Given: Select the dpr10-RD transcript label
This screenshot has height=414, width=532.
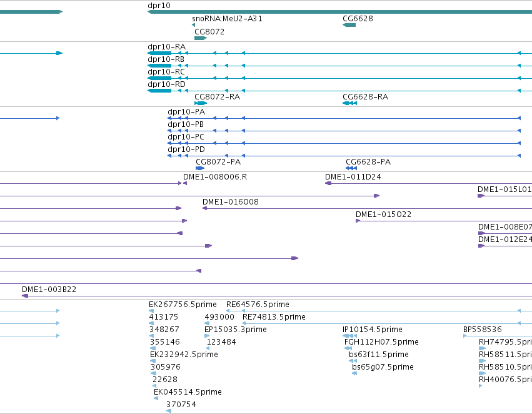Looking at the screenshot, I should coord(166,84).
